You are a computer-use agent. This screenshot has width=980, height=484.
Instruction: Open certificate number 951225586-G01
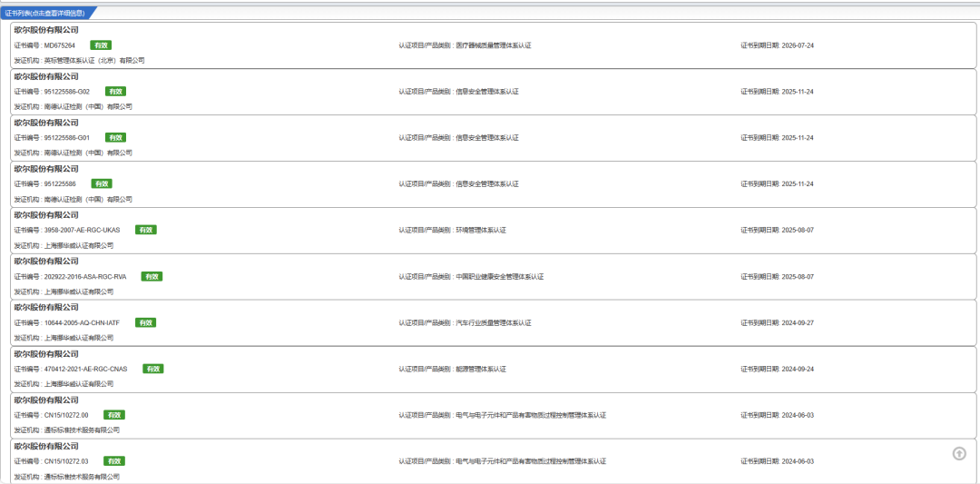point(67,138)
